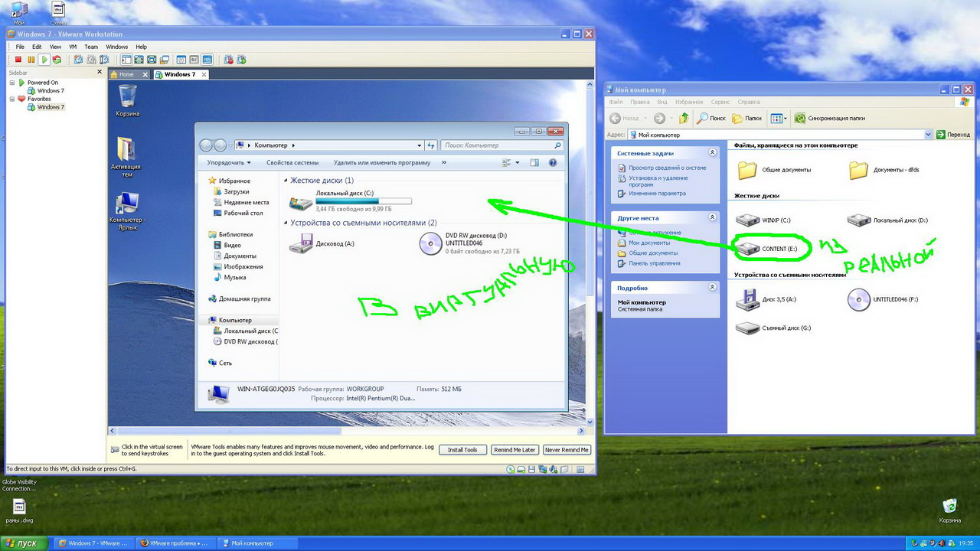Open the Team menu in VMware Workstation
The height and width of the screenshot is (551, 980).
[91, 47]
